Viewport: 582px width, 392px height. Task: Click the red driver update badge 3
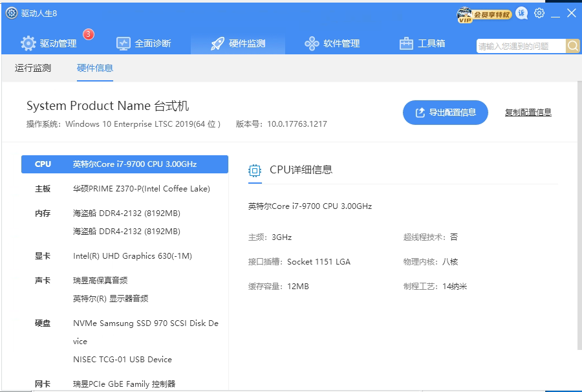click(89, 34)
